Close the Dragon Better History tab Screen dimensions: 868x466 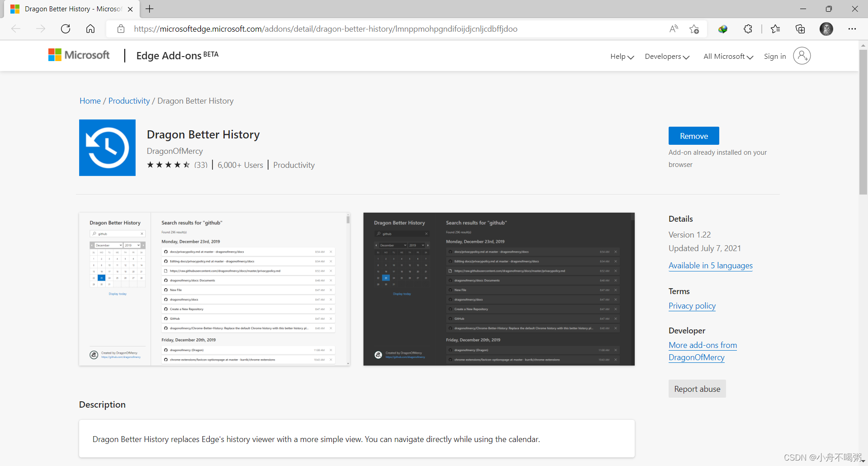130,9
